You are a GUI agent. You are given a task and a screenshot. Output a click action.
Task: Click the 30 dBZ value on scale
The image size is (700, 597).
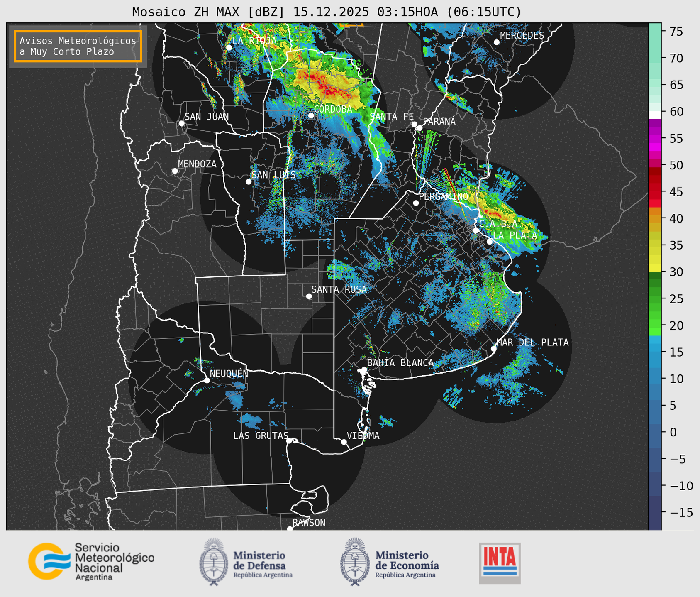[676, 272]
